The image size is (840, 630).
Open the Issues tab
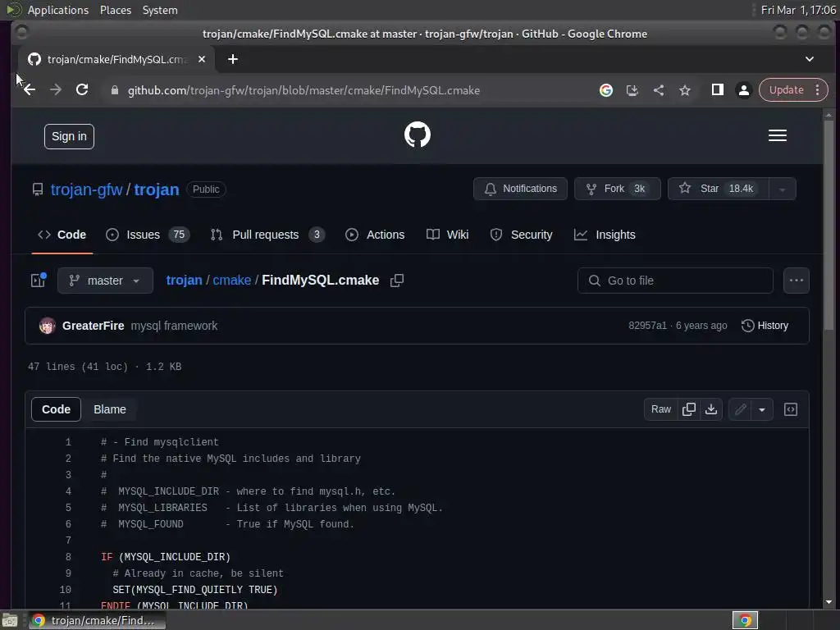(x=148, y=235)
